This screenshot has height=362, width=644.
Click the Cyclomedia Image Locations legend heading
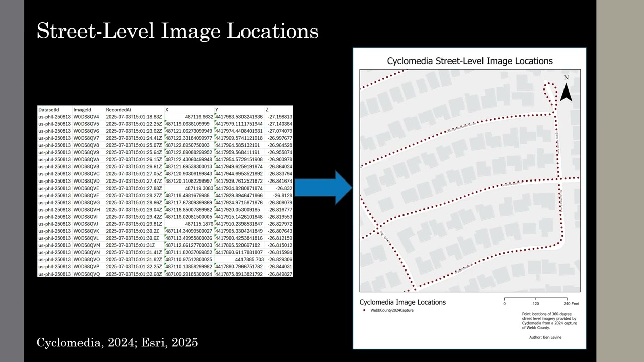click(x=403, y=302)
